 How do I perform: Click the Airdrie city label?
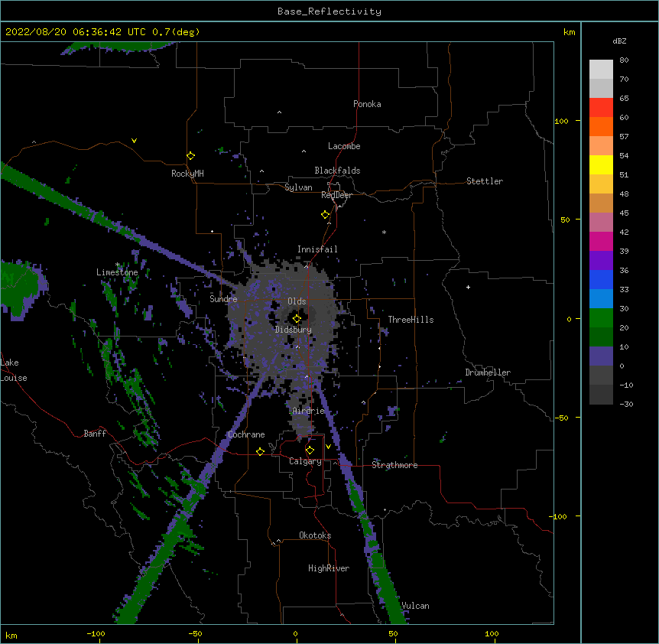(308, 411)
